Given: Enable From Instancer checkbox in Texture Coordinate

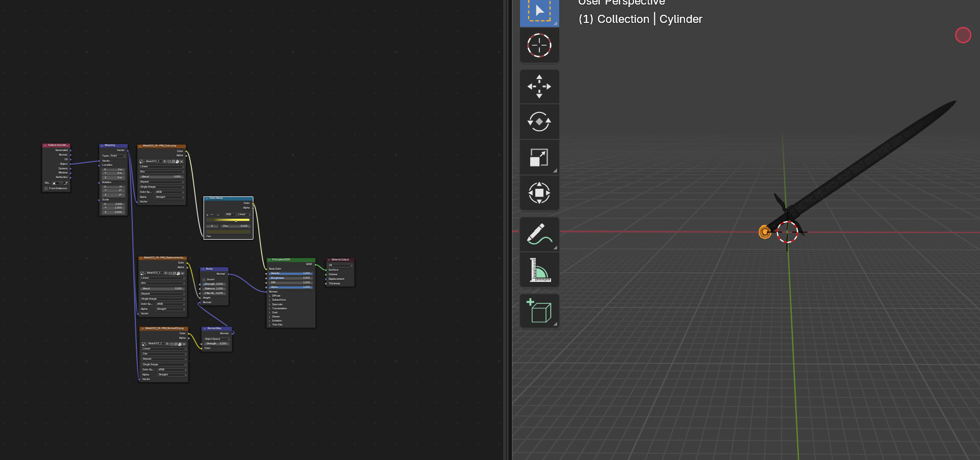Looking at the screenshot, I should pos(46,188).
